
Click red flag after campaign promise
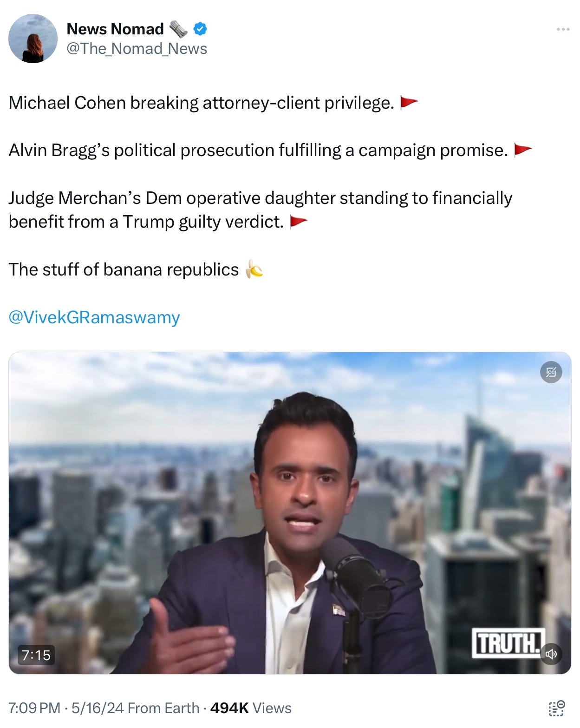[522, 150]
